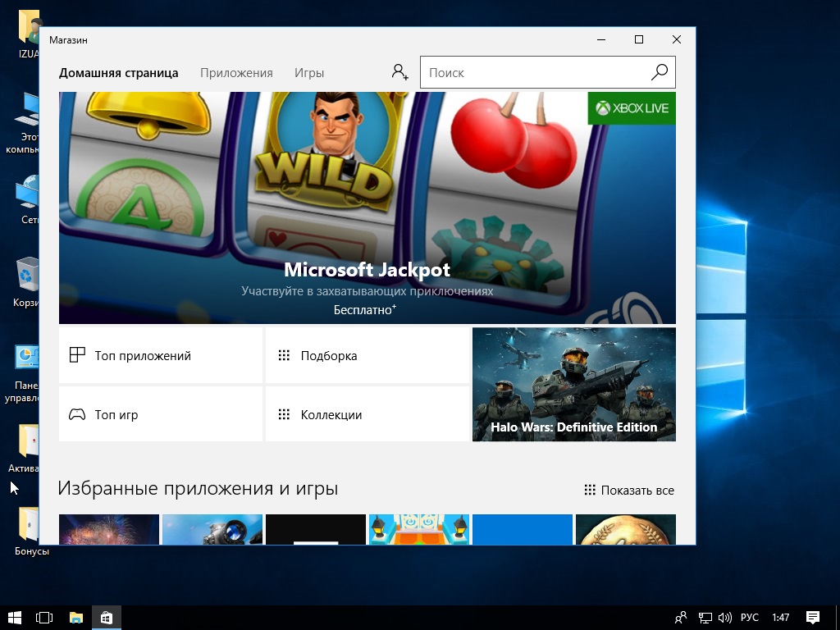Screen dimensions: 840x630
Task: Click the volume speaker tray icon
Action: tap(724, 618)
